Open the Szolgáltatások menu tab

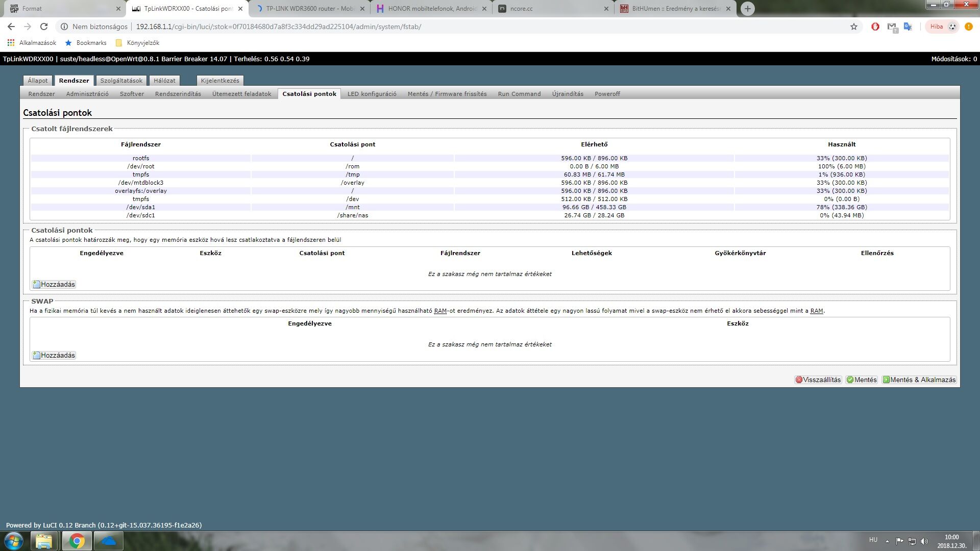[x=121, y=81]
